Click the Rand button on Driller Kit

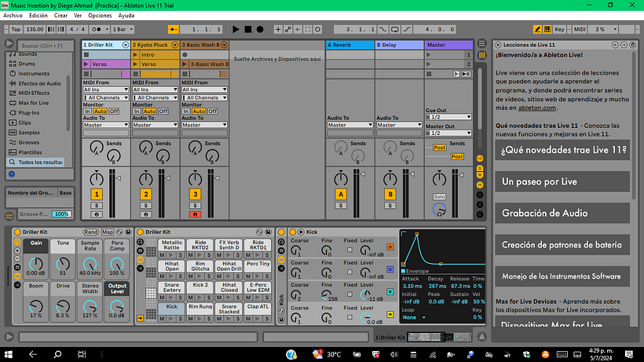point(91,232)
